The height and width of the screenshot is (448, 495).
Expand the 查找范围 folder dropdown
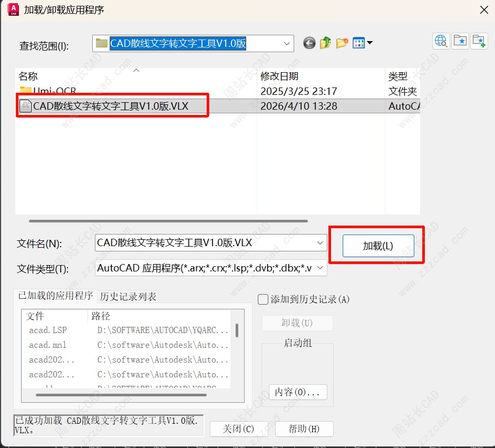coord(287,44)
